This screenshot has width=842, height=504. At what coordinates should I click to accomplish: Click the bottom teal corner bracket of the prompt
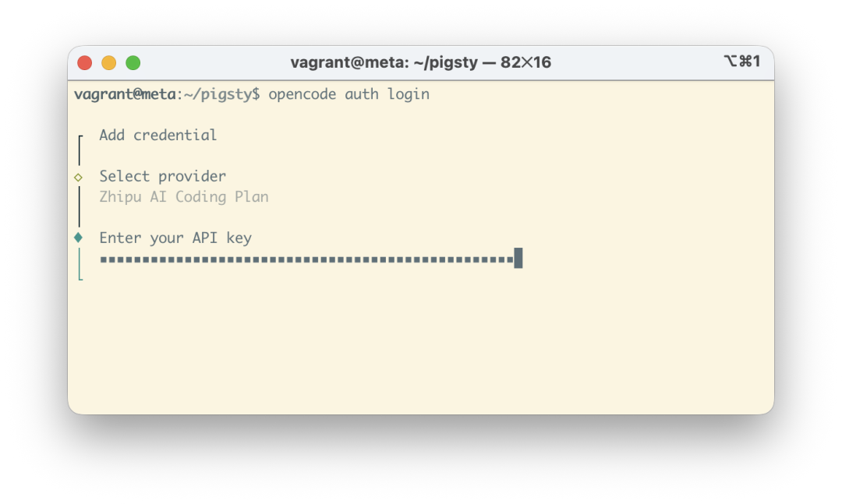pos(80,276)
